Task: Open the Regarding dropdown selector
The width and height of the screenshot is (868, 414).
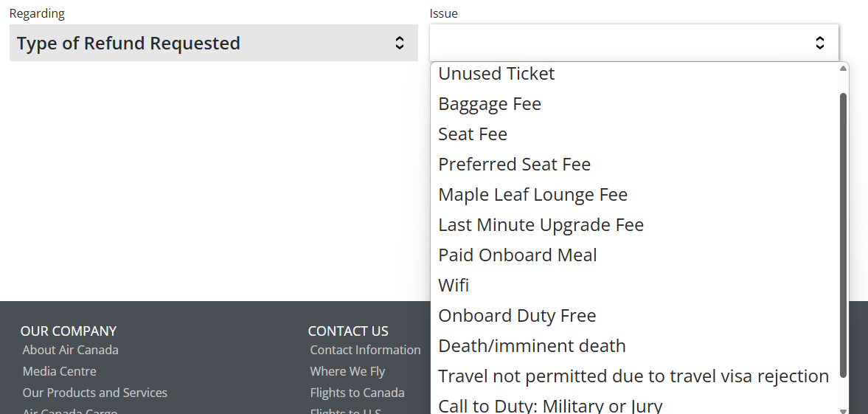Action: tap(213, 43)
